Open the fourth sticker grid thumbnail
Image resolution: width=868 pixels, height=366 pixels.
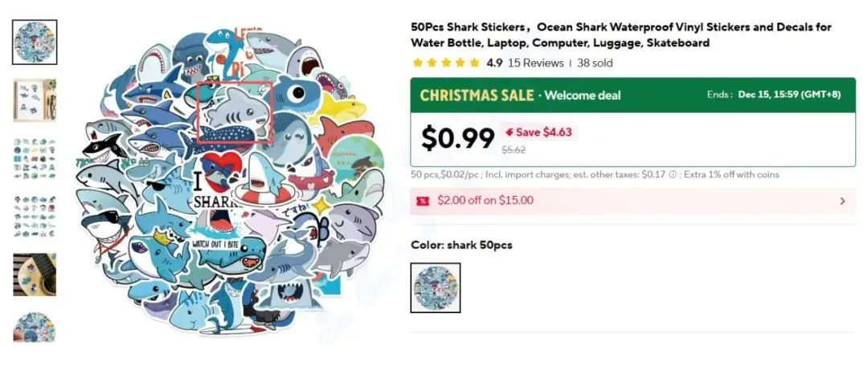tap(35, 217)
